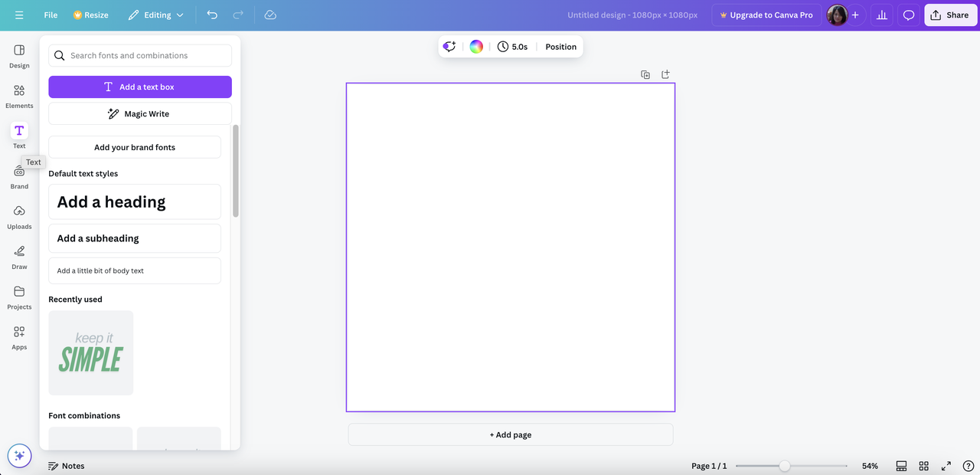Click the 54% zoom level
980x475 pixels.
click(870, 466)
